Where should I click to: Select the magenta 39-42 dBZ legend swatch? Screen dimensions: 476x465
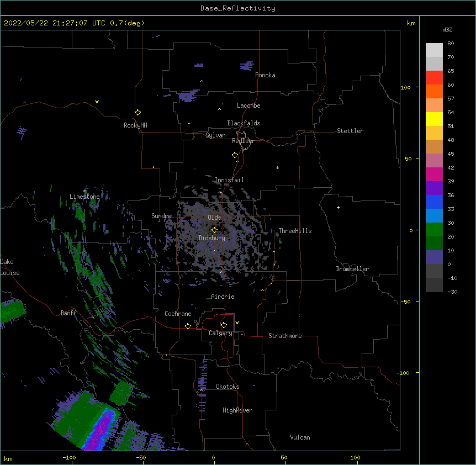[x=434, y=175]
